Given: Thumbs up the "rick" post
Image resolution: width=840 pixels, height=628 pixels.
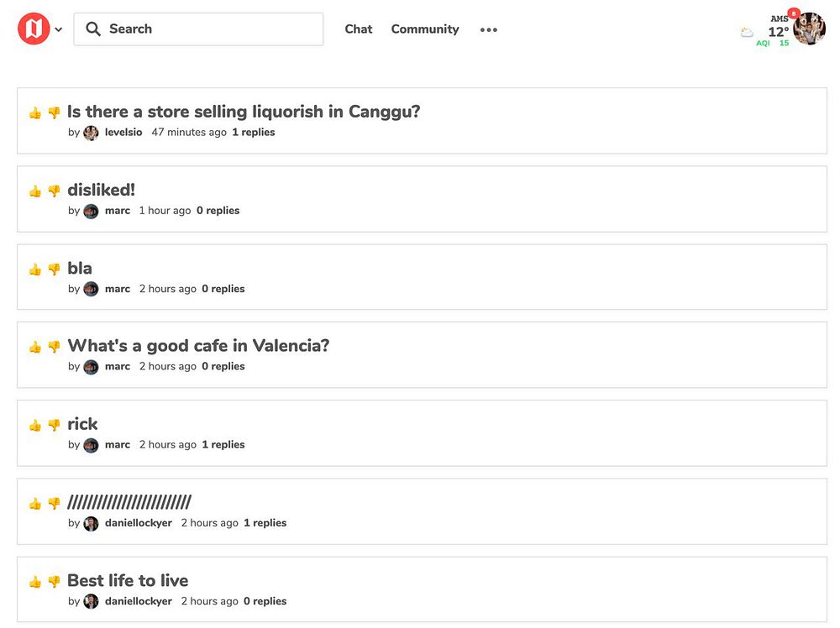Looking at the screenshot, I should [x=35, y=426].
